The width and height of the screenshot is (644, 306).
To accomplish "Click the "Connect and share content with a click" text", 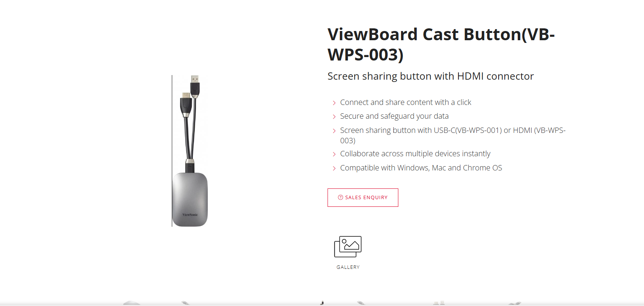I will tap(406, 102).
